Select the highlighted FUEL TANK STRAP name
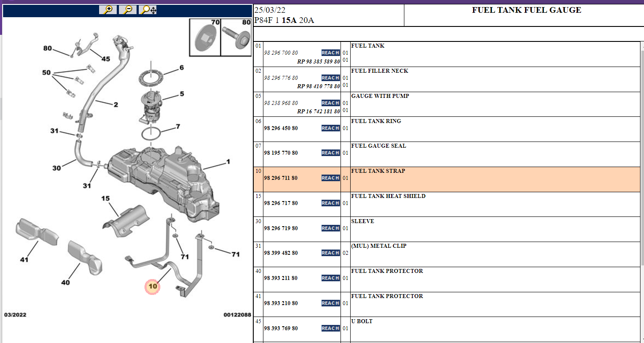 pos(378,171)
